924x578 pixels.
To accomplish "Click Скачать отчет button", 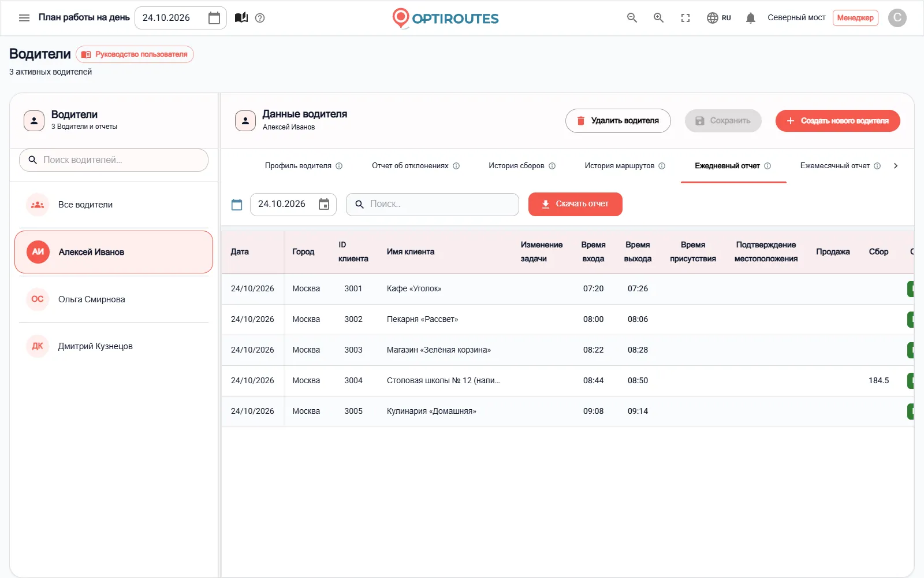I will click(575, 204).
